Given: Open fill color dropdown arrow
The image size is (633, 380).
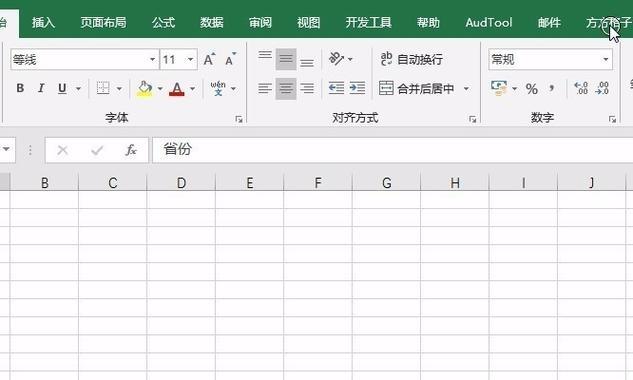Looking at the screenshot, I should (x=160, y=88).
